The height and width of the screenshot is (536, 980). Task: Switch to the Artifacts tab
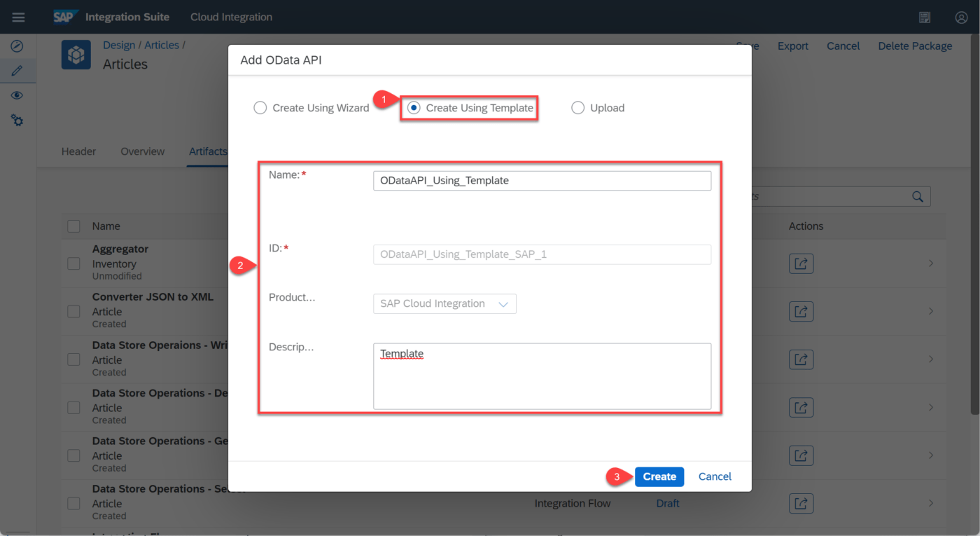pos(208,151)
